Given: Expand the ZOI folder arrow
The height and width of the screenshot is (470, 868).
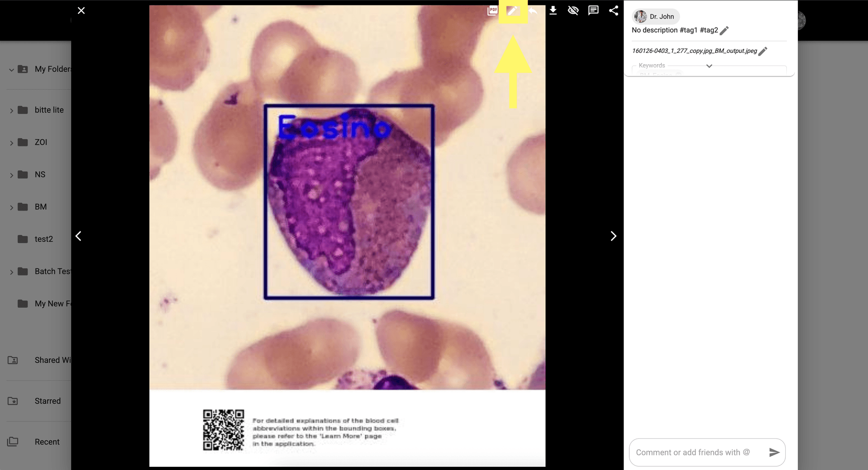Looking at the screenshot, I should (x=11, y=143).
